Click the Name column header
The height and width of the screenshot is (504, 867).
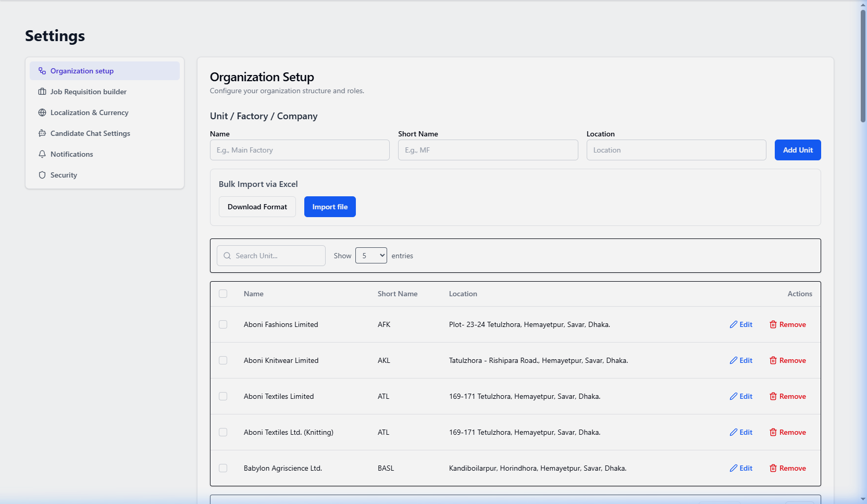point(254,294)
